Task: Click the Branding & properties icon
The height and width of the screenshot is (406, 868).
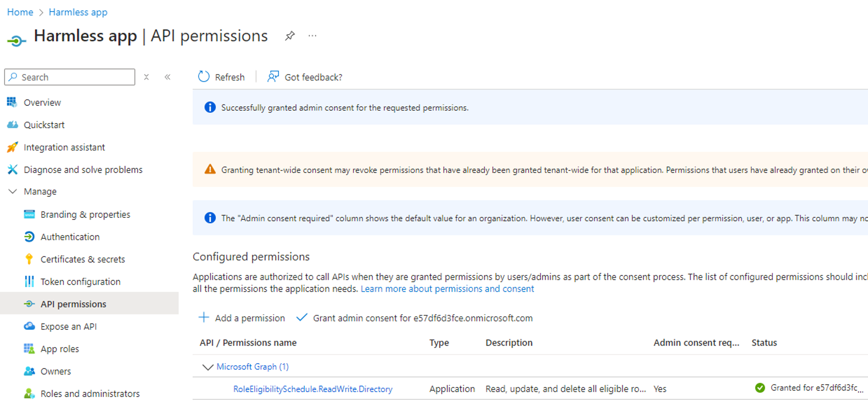Action: pyautogui.click(x=29, y=214)
